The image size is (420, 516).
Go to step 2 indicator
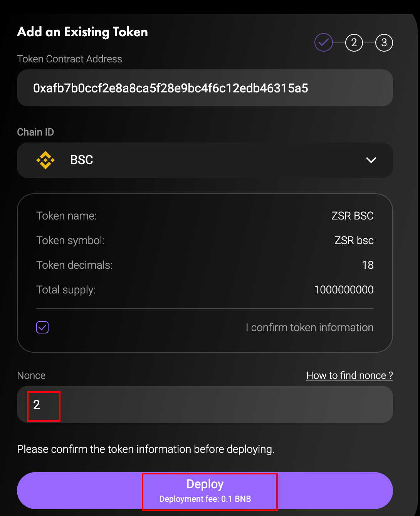point(354,42)
